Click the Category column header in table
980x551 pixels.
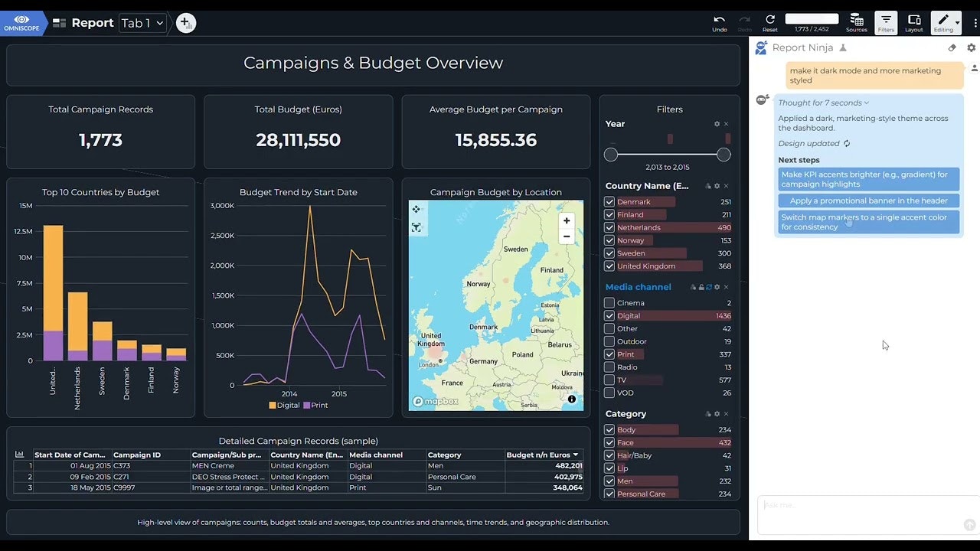pyautogui.click(x=465, y=455)
